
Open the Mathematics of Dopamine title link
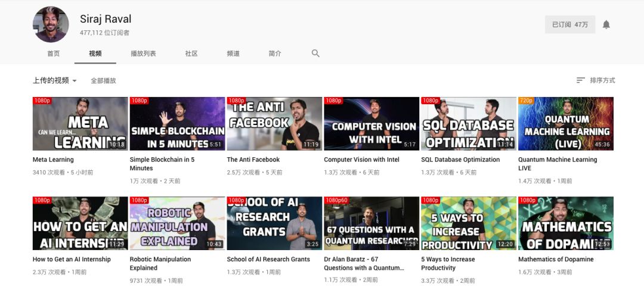coord(556,259)
